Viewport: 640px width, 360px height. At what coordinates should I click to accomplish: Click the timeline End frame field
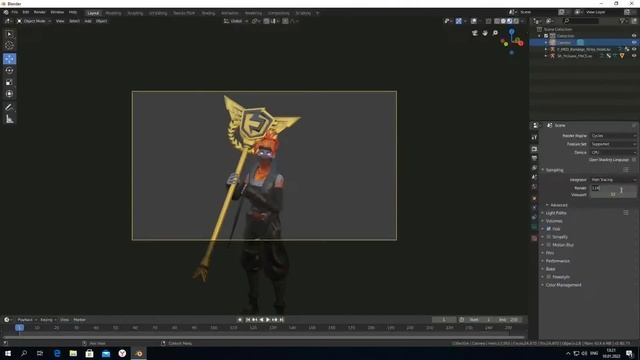(508, 320)
